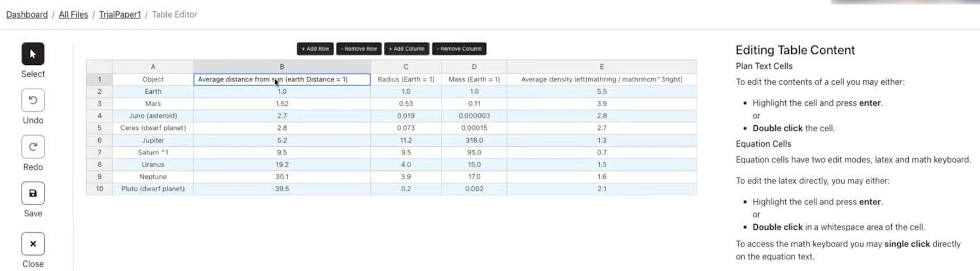Screen dimensions: 980x271
Task: Select the 'Neptune' cell
Action: tap(153, 177)
